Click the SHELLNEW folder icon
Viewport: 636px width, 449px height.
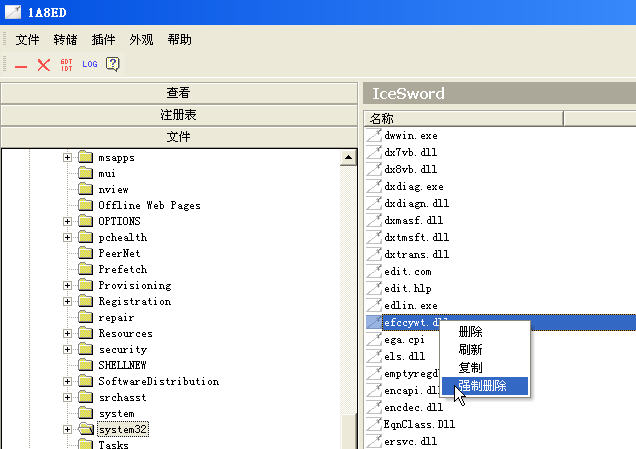pyautogui.click(x=86, y=365)
